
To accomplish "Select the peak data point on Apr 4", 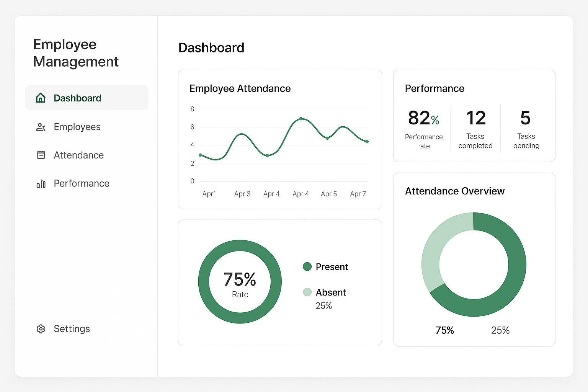I will click(x=301, y=119).
